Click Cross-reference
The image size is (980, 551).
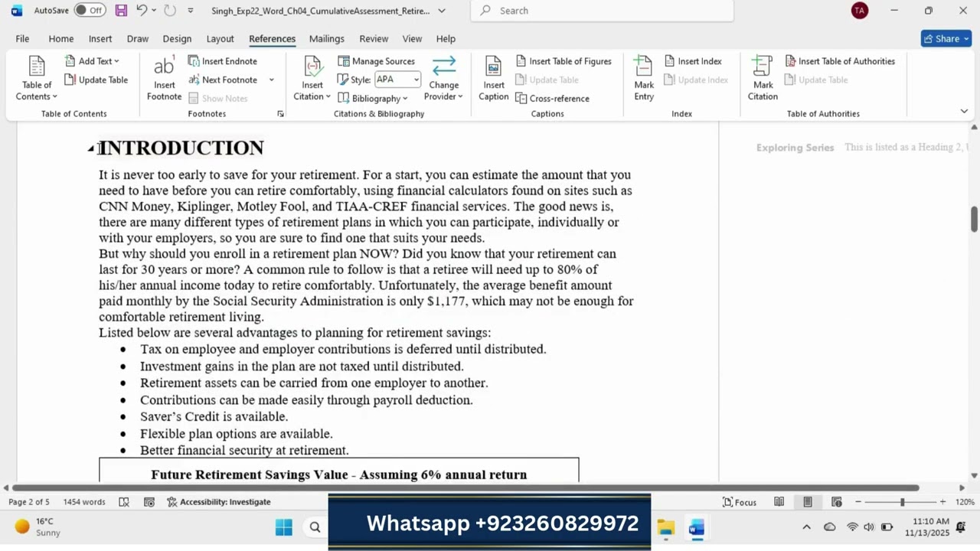(x=553, y=98)
